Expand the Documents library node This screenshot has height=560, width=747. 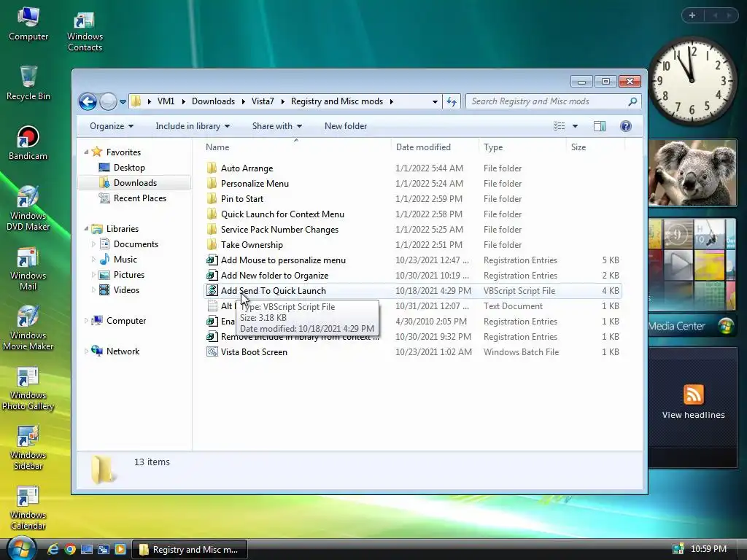point(93,244)
